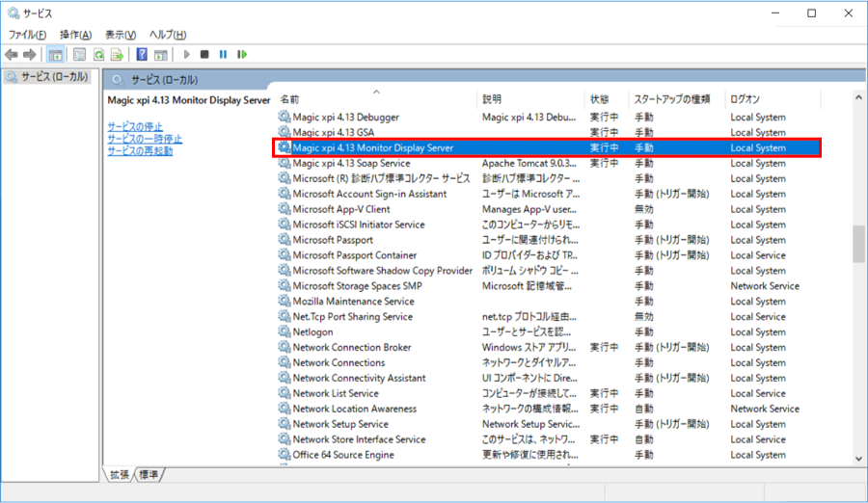Click the サービスの一時停止 link
This screenshot has width=868, height=503.
click(x=145, y=139)
